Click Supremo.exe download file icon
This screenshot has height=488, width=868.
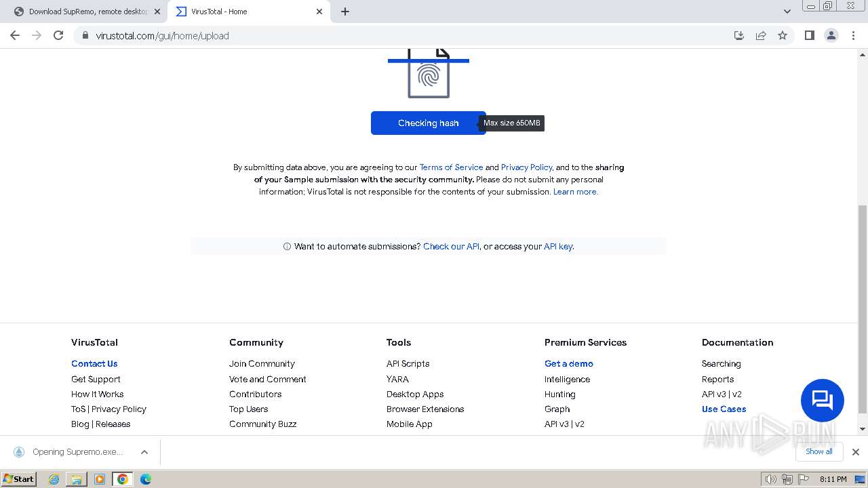pos(19,452)
